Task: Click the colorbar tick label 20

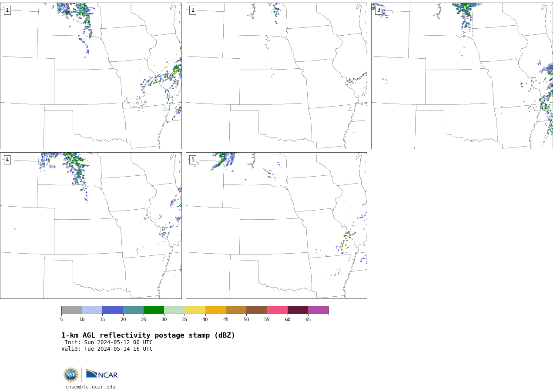Action: pyautogui.click(x=123, y=320)
